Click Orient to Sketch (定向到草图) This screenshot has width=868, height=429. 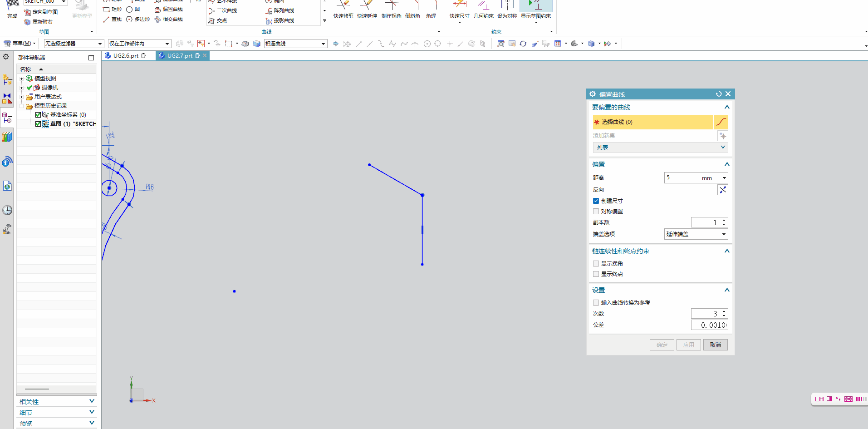pyautogui.click(x=41, y=12)
